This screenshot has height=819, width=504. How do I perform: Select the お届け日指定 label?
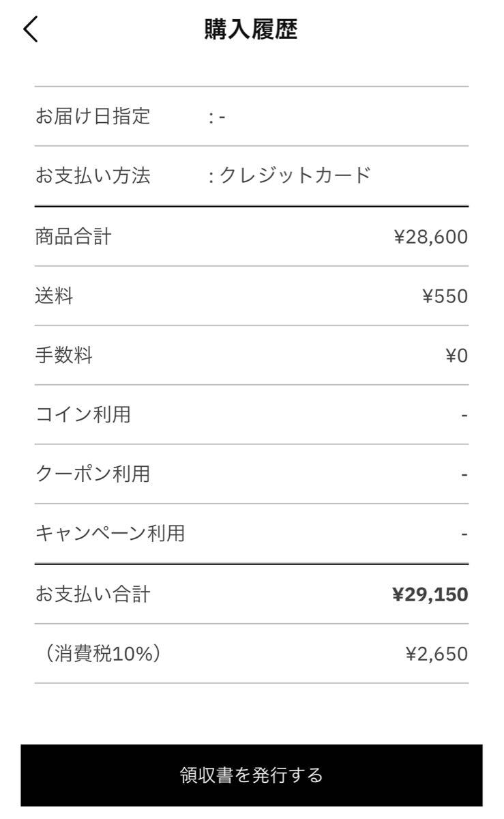pyautogui.click(x=92, y=117)
